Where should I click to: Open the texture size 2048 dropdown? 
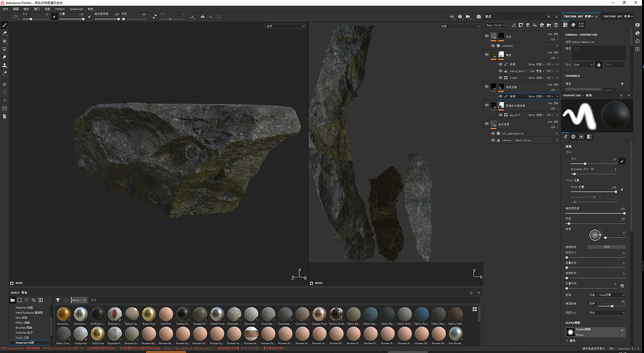click(x=583, y=65)
